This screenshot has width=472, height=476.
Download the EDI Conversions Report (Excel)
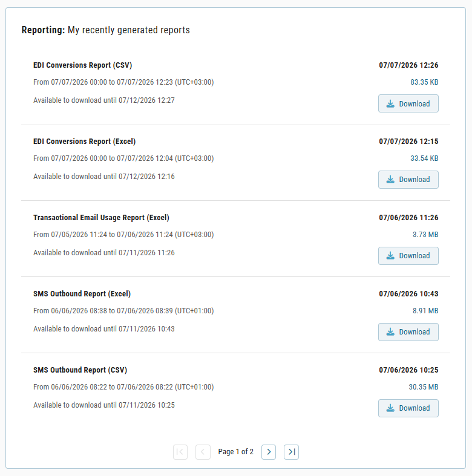pos(408,180)
